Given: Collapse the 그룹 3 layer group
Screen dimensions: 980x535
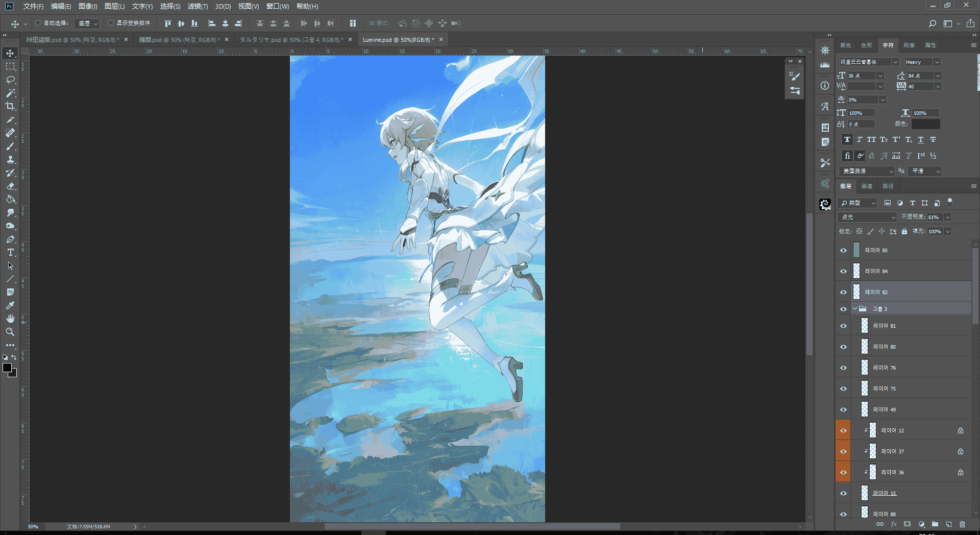Looking at the screenshot, I should 855,308.
